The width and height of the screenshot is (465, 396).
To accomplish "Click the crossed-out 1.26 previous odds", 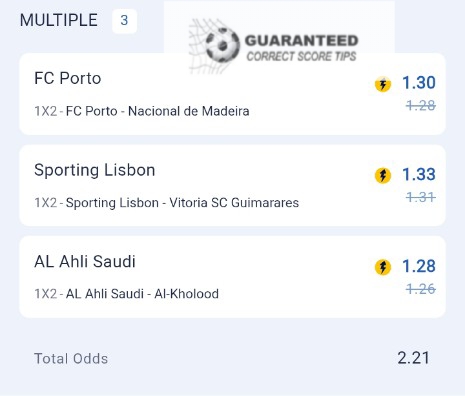I will point(421,289).
